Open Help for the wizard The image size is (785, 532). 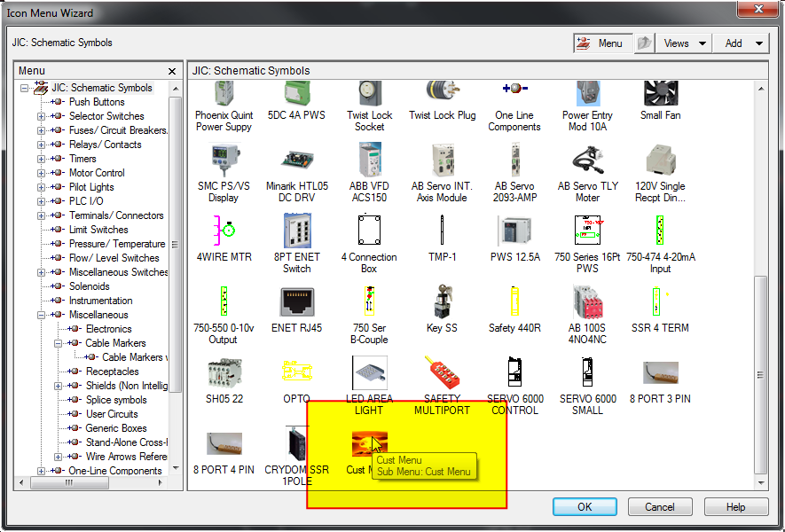click(736, 507)
